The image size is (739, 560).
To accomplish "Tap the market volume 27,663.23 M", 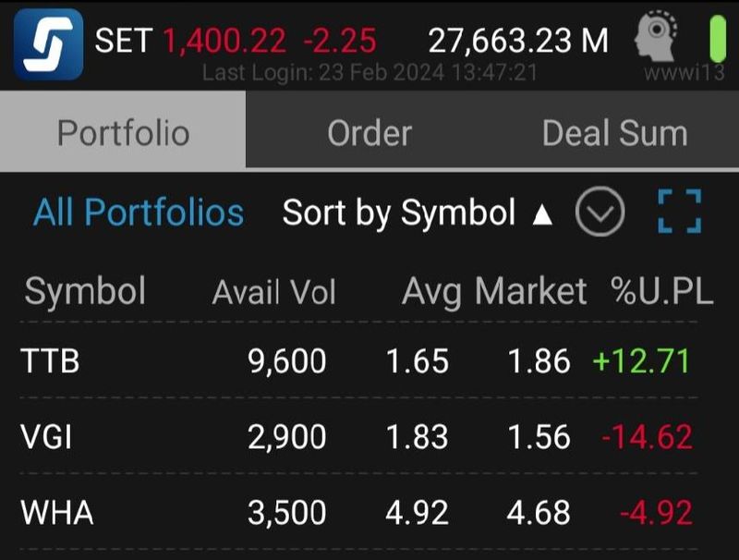I will [x=518, y=41].
